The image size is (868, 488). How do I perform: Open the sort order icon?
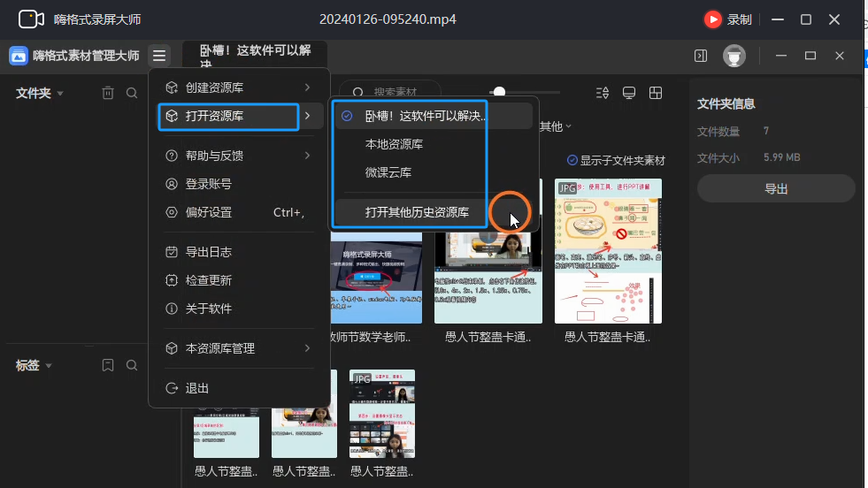pyautogui.click(x=603, y=93)
